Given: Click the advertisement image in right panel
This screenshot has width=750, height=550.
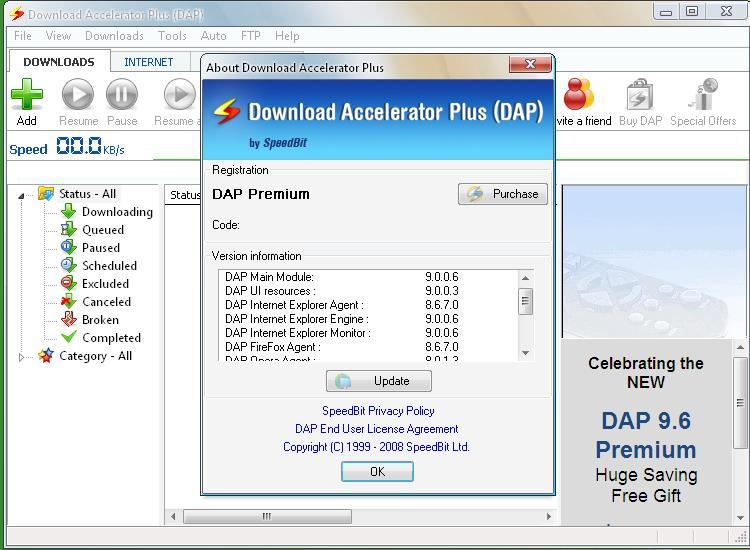Looking at the screenshot, I should click(x=654, y=262).
